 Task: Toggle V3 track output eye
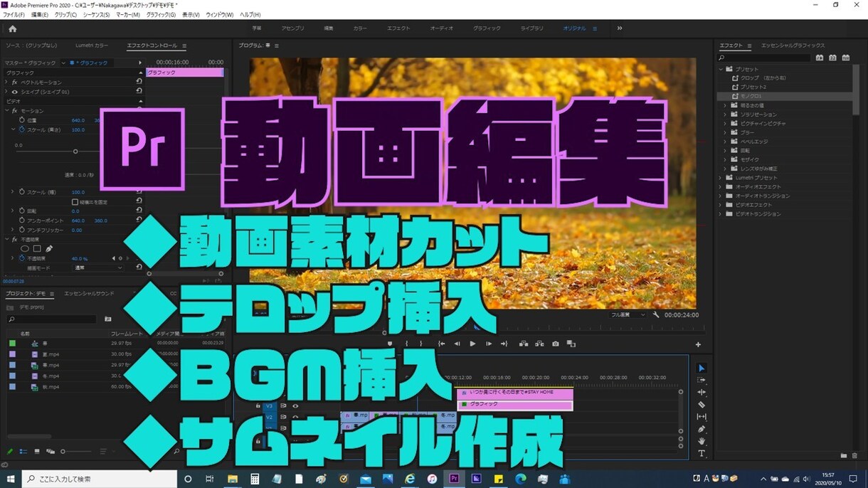coord(295,406)
